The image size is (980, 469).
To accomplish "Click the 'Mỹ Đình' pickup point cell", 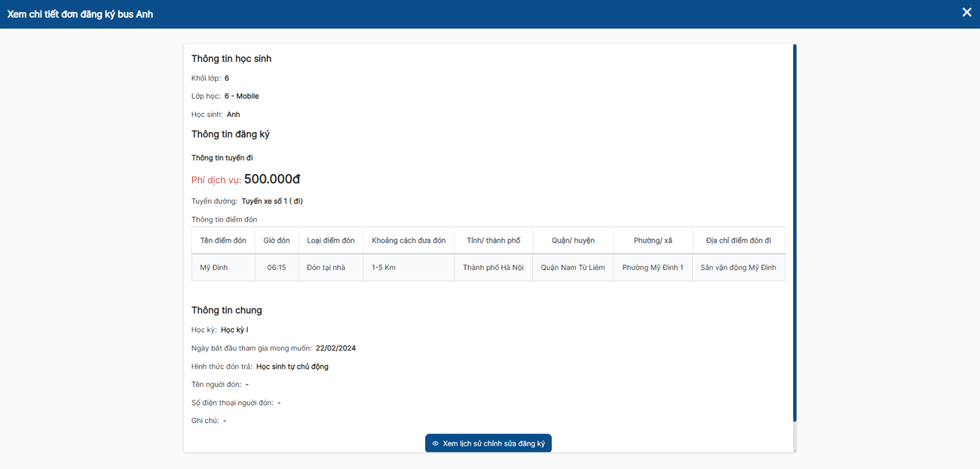I will click(223, 268).
